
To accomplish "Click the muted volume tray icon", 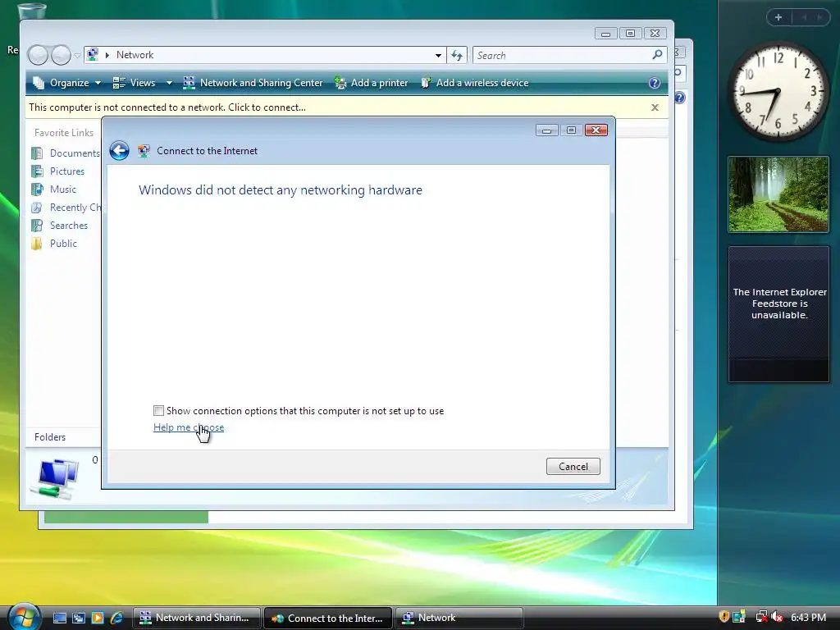I will (778, 617).
